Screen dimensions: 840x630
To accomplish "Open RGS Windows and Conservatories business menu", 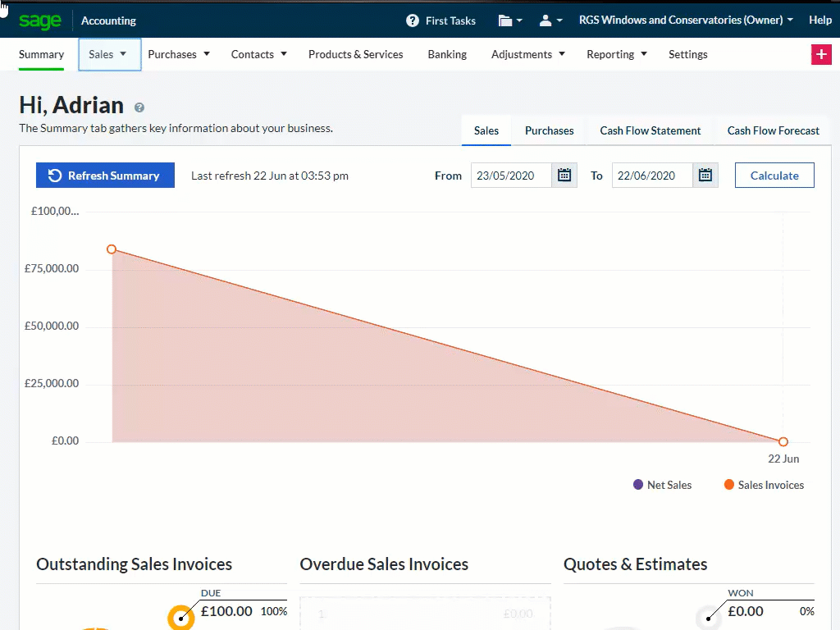I will coord(686,21).
